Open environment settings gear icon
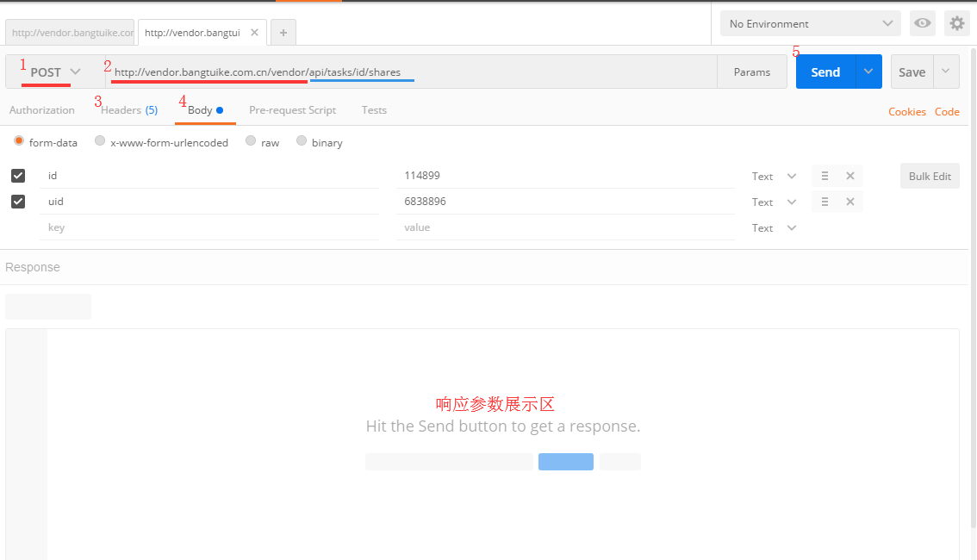The image size is (977, 560). pyautogui.click(x=956, y=23)
